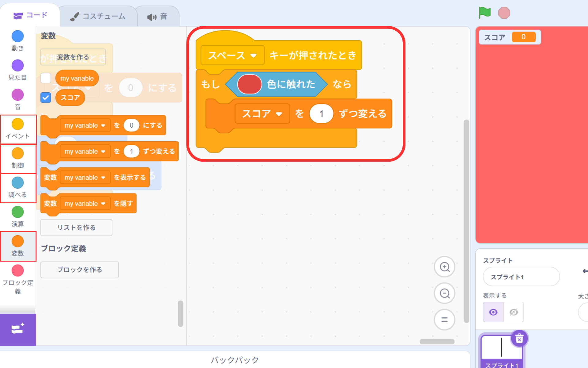Viewport: 588px width, 368px height.
Task: Open スコア dropdown in change block
Action: [x=262, y=114]
